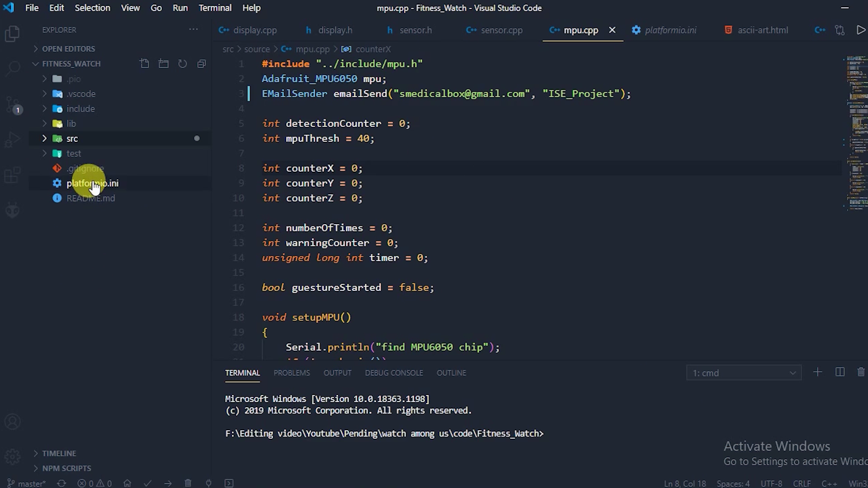Viewport: 868px width, 488px height.
Task: Change encoding via UTF-8 status item
Action: (771, 483)
